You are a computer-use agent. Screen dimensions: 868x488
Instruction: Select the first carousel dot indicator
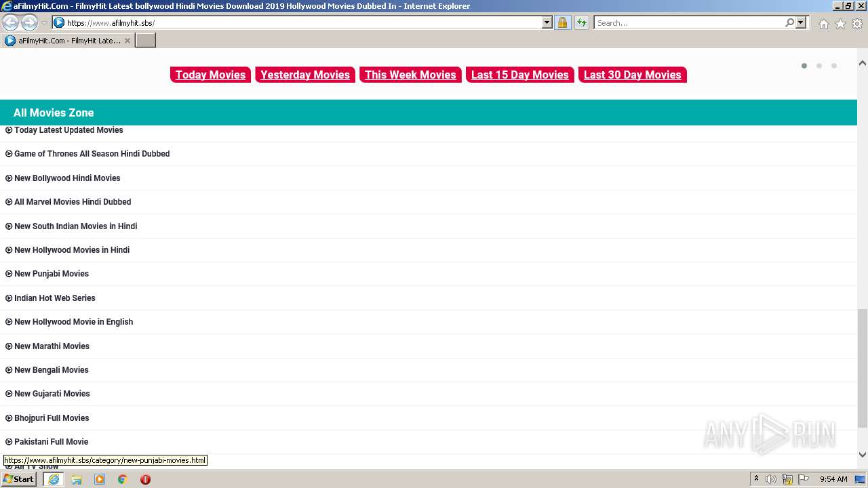pyautogui.click(x=804, y=66)
